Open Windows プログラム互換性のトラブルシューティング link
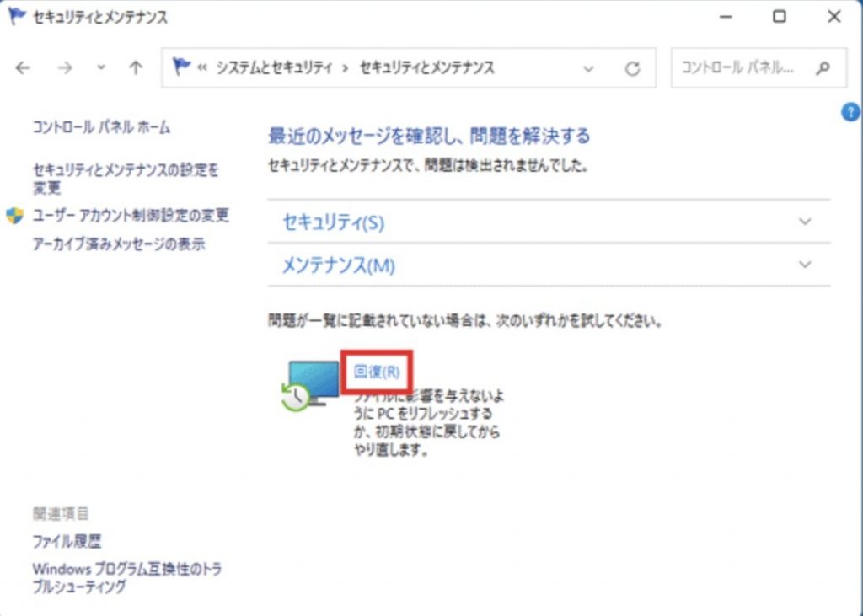Screen dimensions: 863x616 127,577
